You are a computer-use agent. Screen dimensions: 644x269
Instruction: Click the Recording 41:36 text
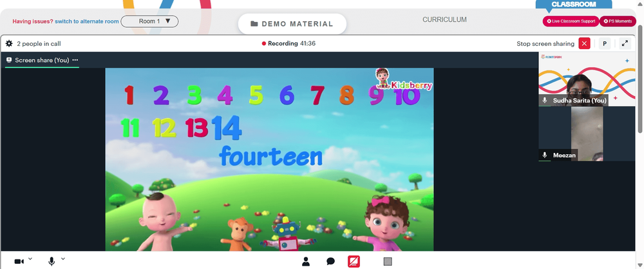click(292, 44)
